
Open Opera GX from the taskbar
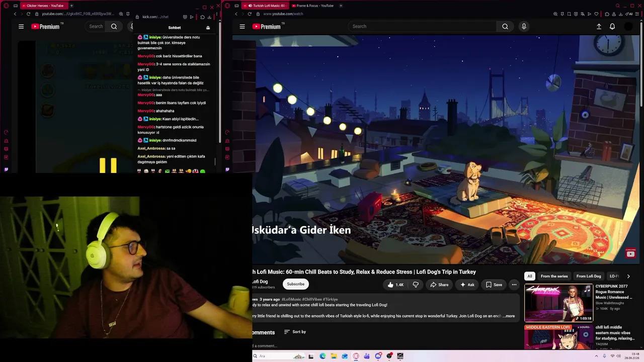[x=356, y=356]
